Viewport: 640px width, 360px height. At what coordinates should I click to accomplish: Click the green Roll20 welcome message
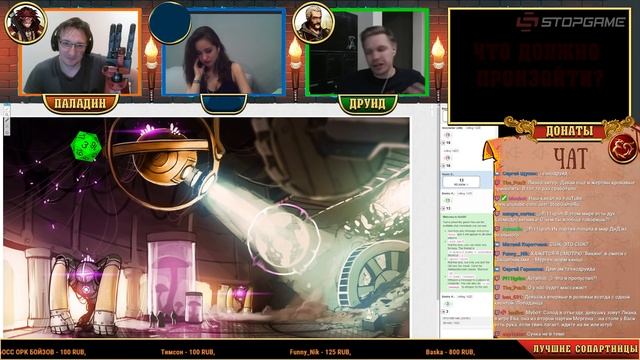467,253
